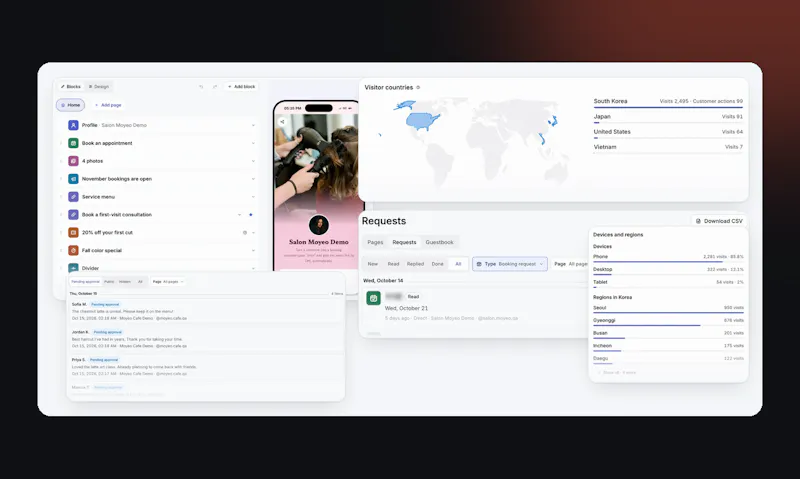The height and width of the screenshot is (479, 800).
Task: Select the 'Pending approval' guestbook filter
Action: (x=85, y=282)
